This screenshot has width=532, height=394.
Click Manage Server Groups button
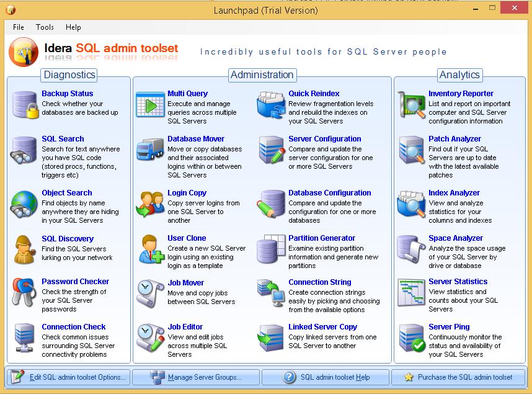click(196, 377)
